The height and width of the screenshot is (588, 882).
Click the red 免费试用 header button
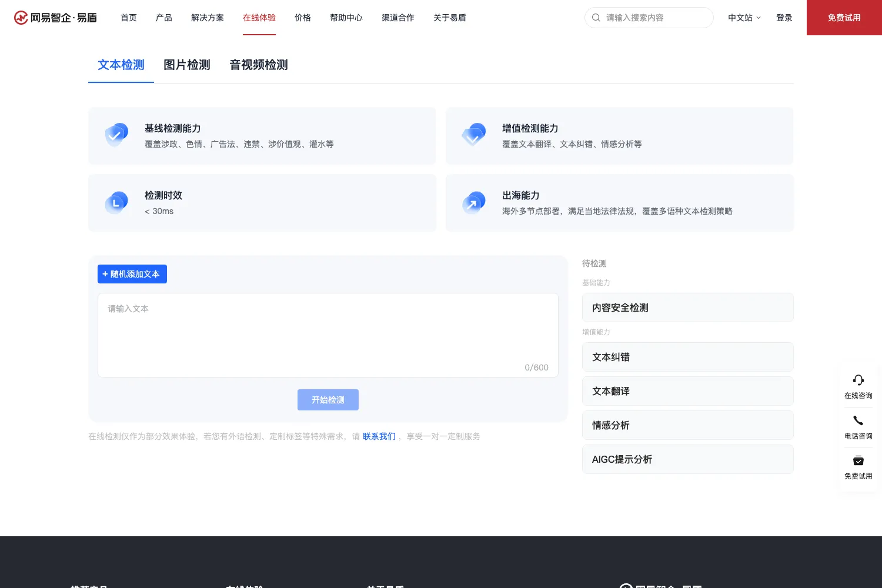tap(844, 18)
